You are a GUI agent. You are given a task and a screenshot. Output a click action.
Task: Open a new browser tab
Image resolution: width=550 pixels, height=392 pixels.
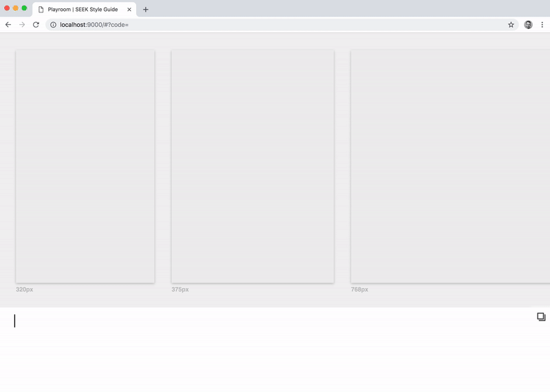click(x=146, y=10)
